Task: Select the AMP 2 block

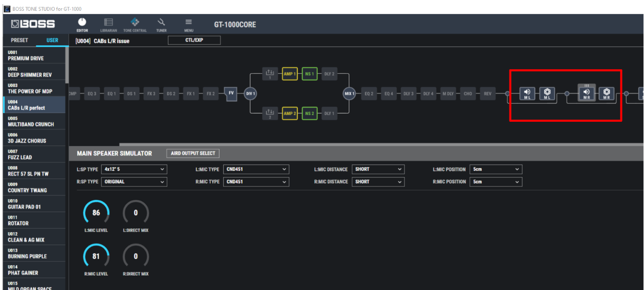Action: click(290, 114)
